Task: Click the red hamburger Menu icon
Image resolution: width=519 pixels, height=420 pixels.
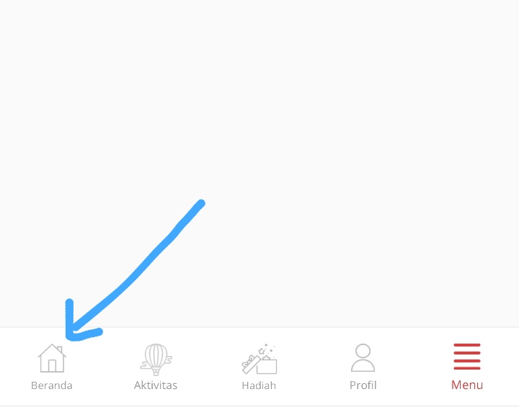Action: [467, 357]
